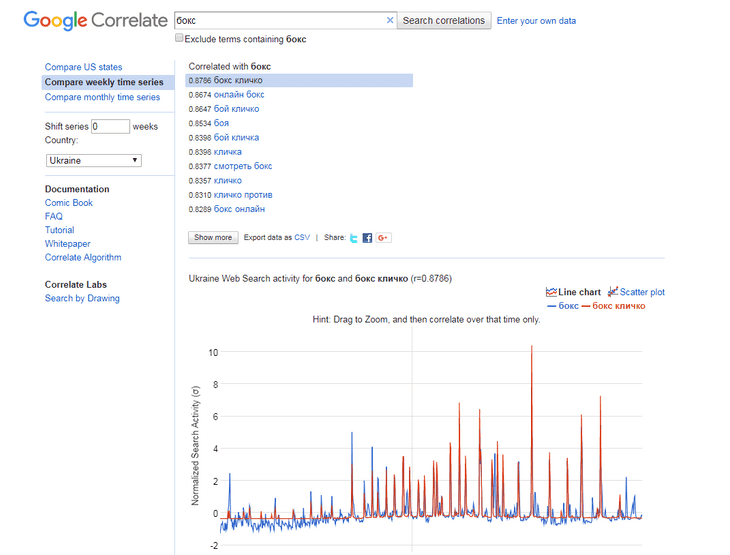This screenshot has width=730, height=555.
Task: Open the Tutorial link
Action: point(60,230)
